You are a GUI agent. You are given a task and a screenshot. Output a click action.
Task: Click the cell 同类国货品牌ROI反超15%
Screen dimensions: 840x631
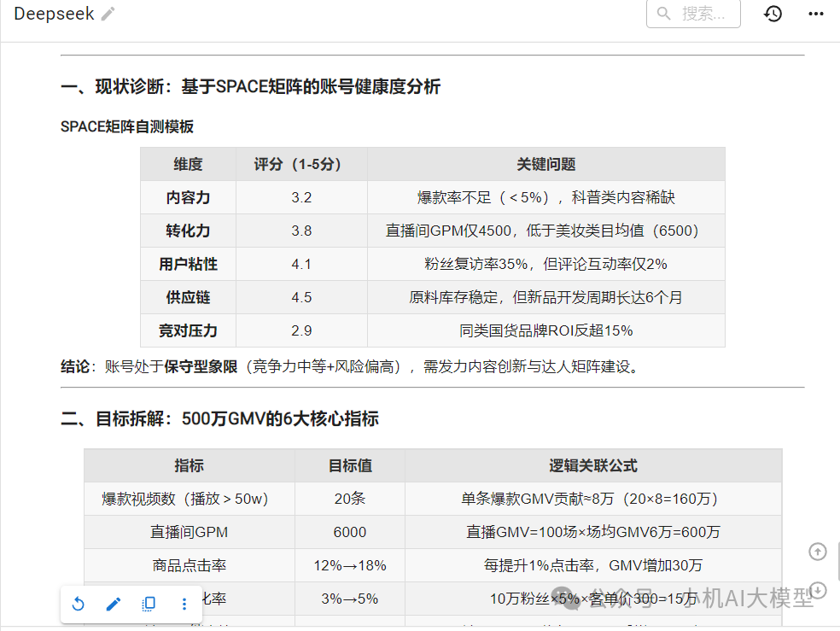tap(545, 330)
